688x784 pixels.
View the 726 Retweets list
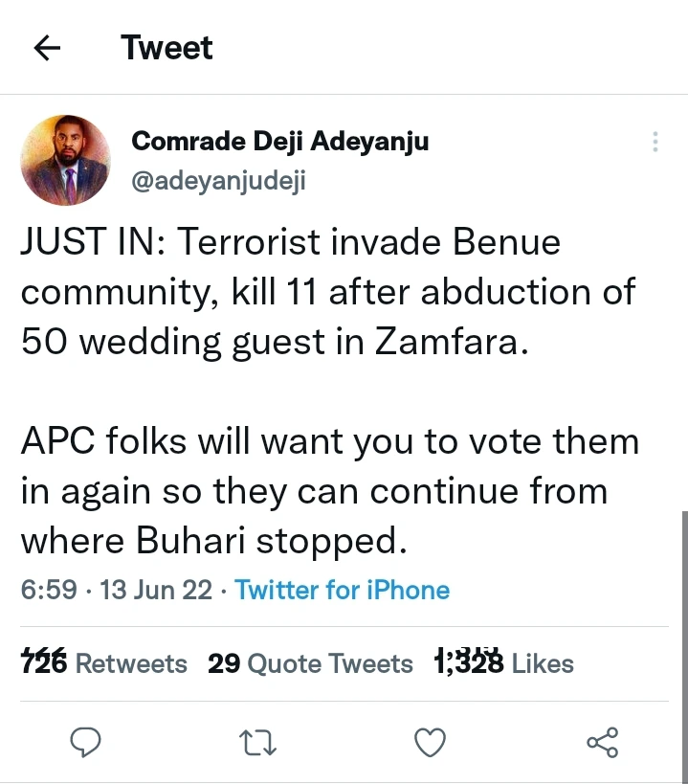point(104,663)
